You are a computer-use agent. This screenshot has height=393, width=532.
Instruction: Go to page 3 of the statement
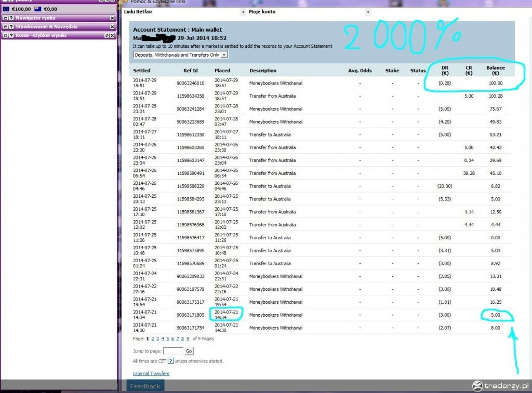pyautogui.click(x=157, y=338)
